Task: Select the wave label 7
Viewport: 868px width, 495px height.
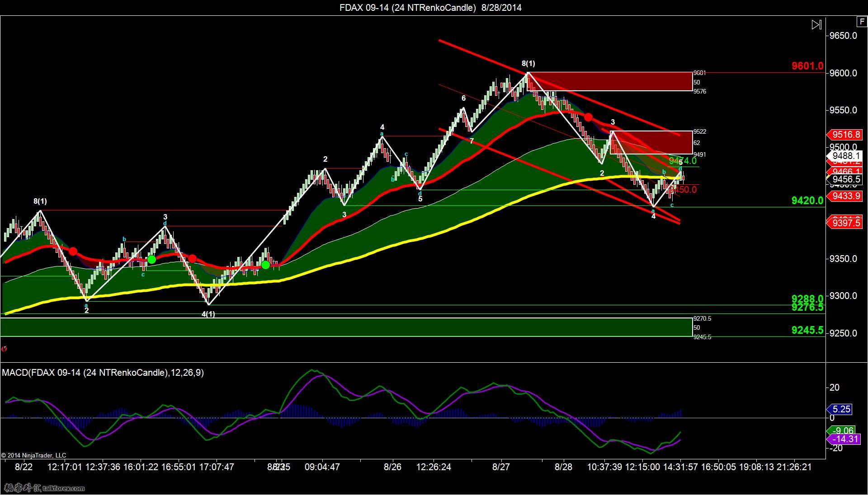Action: click(x=472, y=141)
